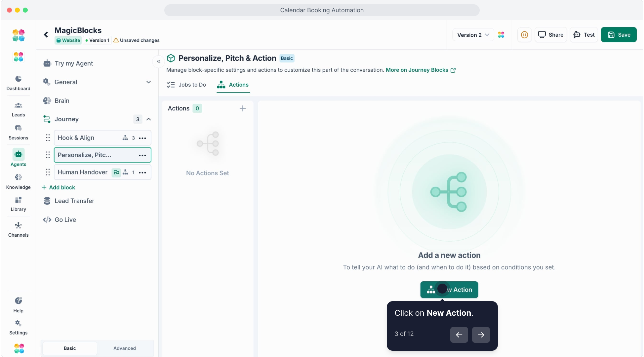644x357 pixels.
Task: Collapse sidebar with double-chevron icon
Action: [159, 61]
